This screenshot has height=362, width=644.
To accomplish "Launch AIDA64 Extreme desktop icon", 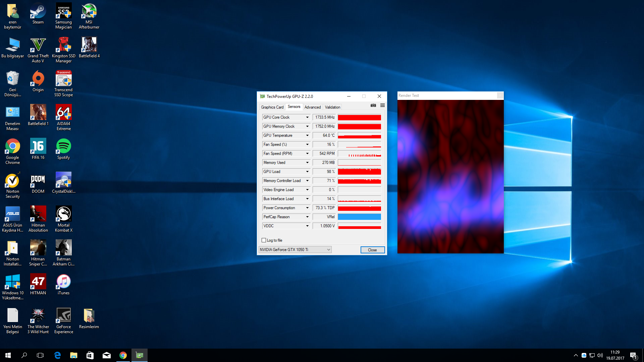I will pyautogui.click(x=63, y=118).
